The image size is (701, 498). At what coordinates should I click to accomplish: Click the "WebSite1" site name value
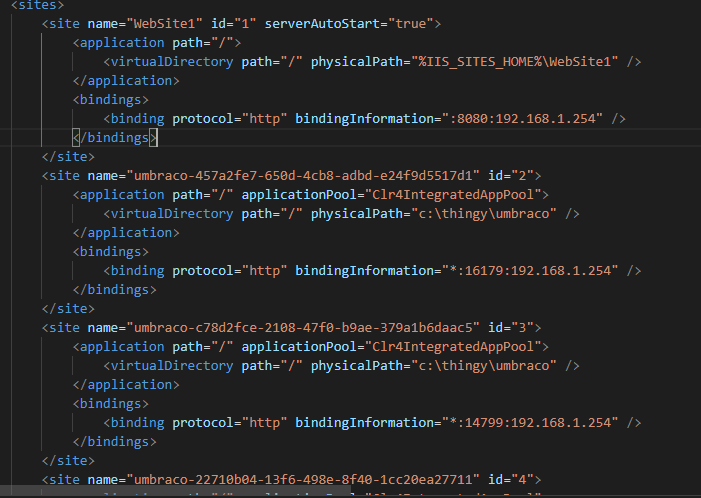(158, 23)
